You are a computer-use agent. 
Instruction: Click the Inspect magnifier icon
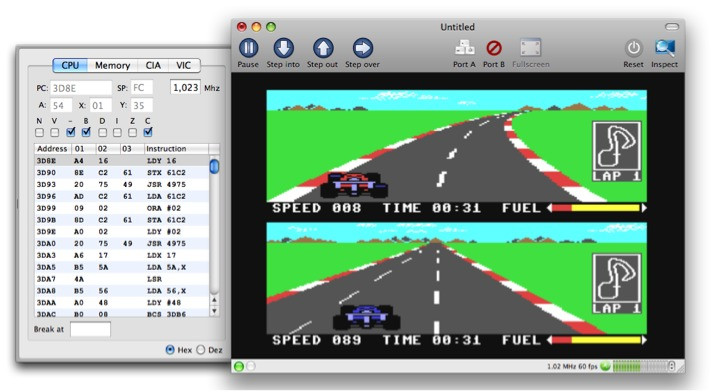pos(664,48)
